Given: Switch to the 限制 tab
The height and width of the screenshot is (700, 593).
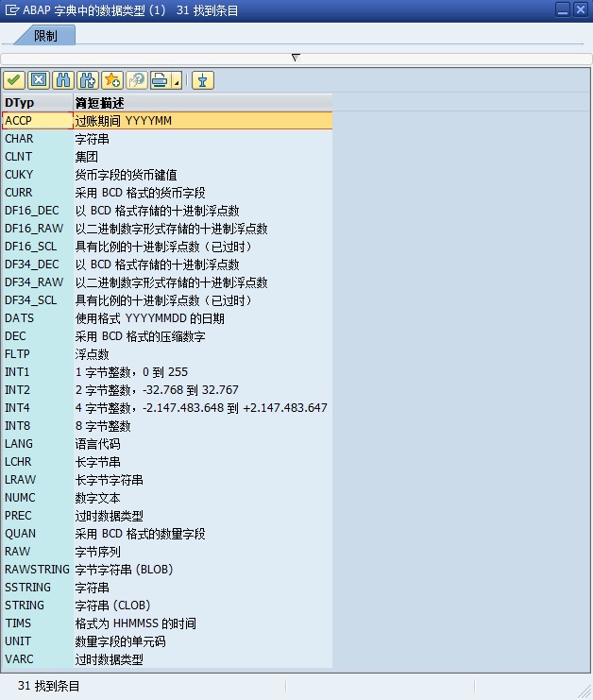Looking at the screenshot, I should pos(45,36).
